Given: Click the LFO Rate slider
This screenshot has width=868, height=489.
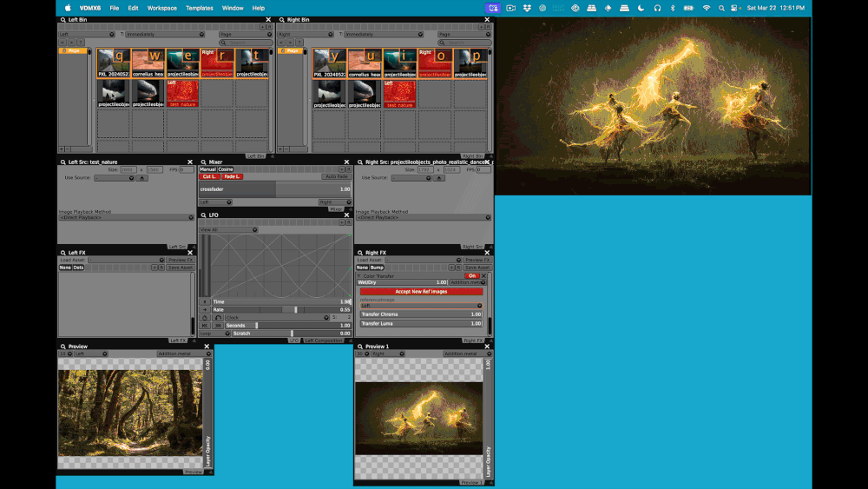Looking at the screenshot, I should click(x=281, y=309).
